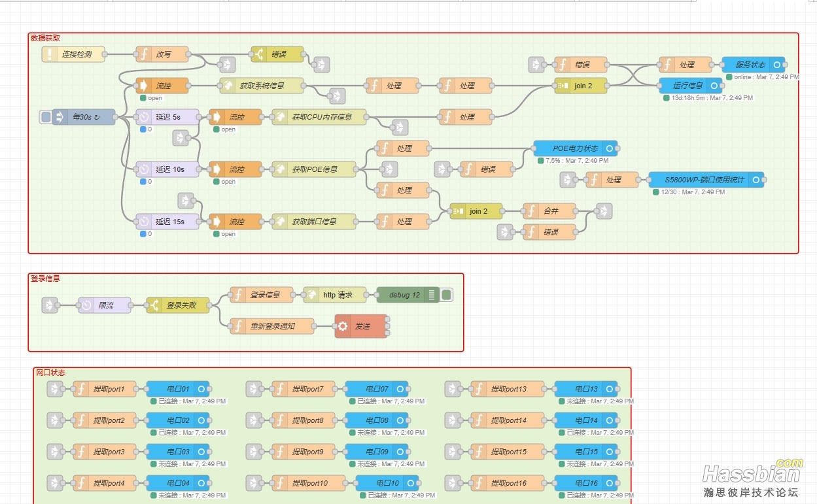817x504 pixels.
Task: Select function icon on 重新登录通知 node
Action: [x=238, y=326]
